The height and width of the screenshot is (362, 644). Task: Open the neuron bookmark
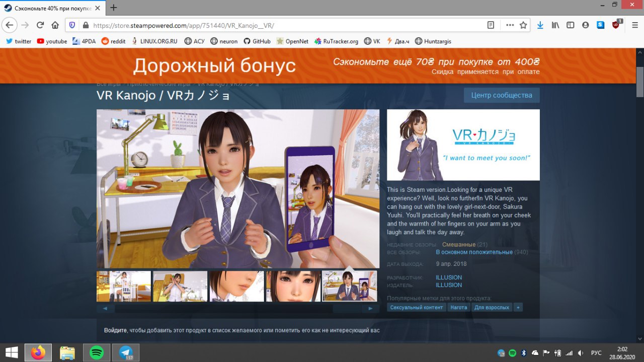[x=224, y=41]
